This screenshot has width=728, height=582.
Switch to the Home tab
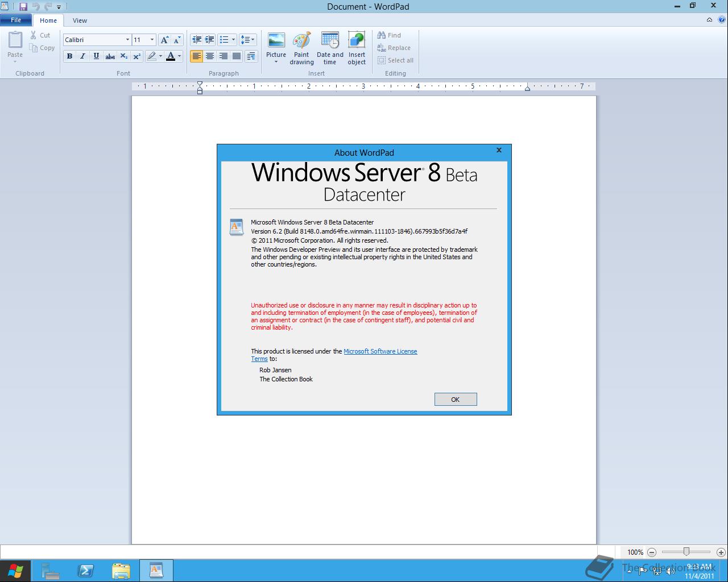point(48,20)
